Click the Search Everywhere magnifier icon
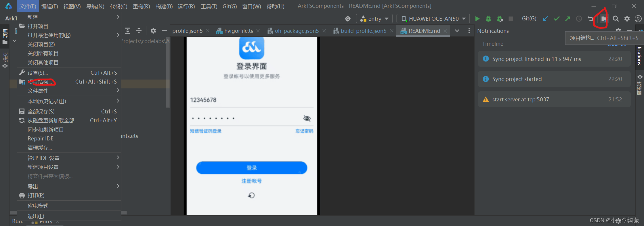Image resolution: width=644 pixels, height=226 pixels. pyautogui.click(x=616, y=19)
